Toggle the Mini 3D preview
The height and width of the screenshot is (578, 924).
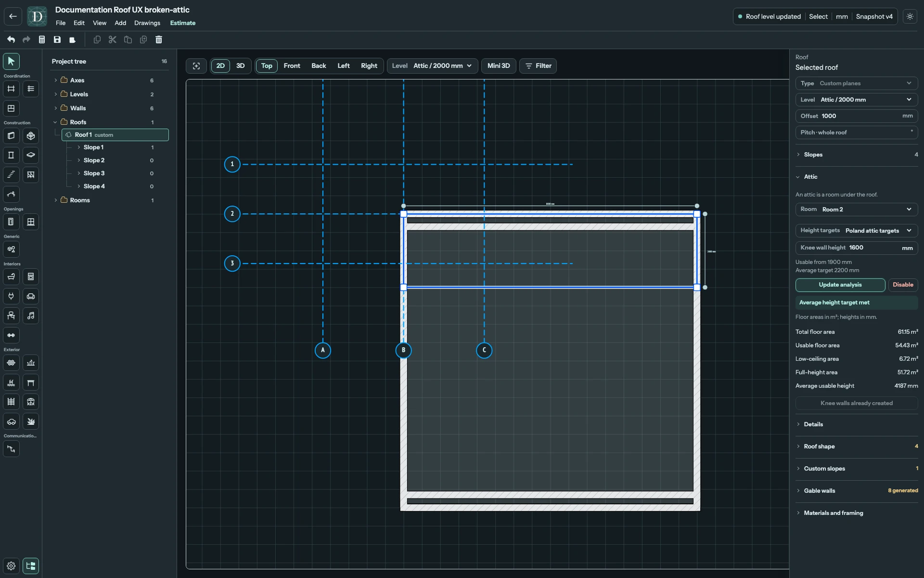tap(499, 66)
